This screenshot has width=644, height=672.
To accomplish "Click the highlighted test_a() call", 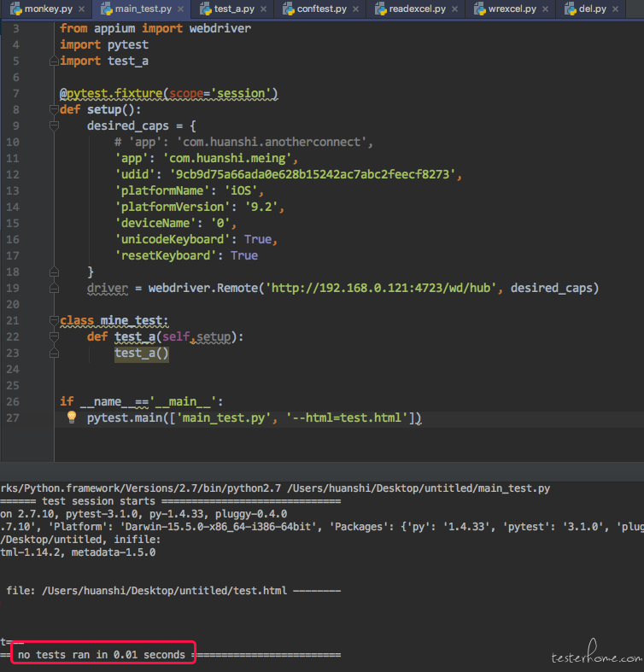I will (x=142, y=354).
